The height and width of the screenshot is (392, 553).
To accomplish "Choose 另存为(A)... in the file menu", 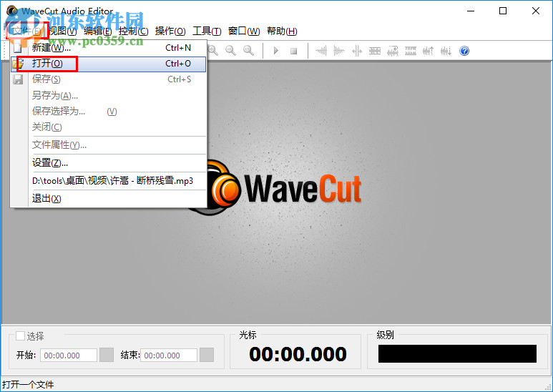I will pos(108,95).
